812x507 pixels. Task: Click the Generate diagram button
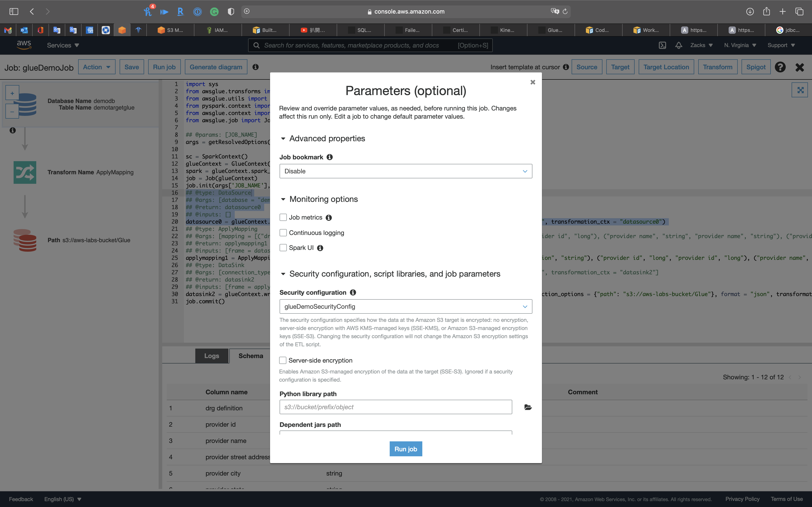216,67
